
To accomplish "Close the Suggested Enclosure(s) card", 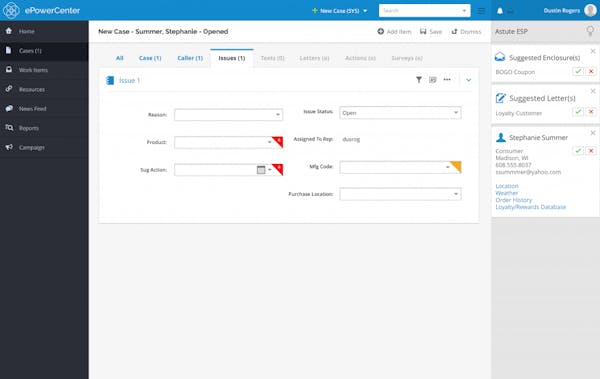I will click(593, 51).
